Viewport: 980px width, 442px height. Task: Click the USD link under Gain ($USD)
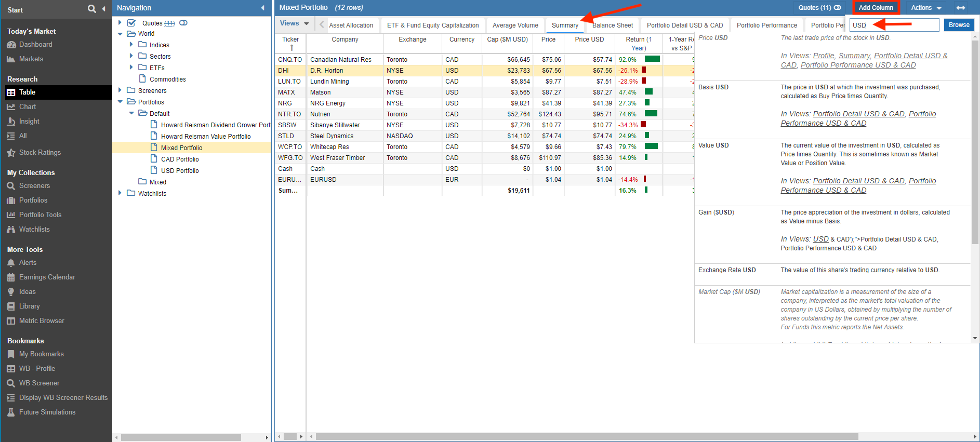coord(820,239)
